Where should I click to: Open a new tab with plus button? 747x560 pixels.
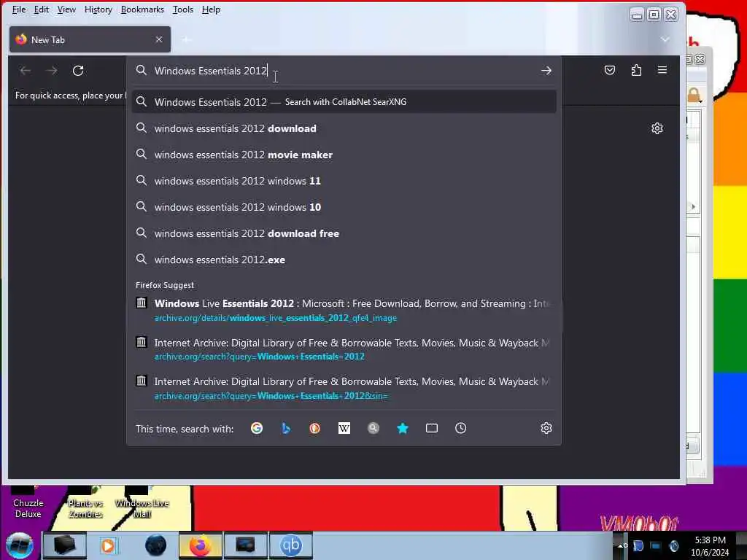point(187,40)
